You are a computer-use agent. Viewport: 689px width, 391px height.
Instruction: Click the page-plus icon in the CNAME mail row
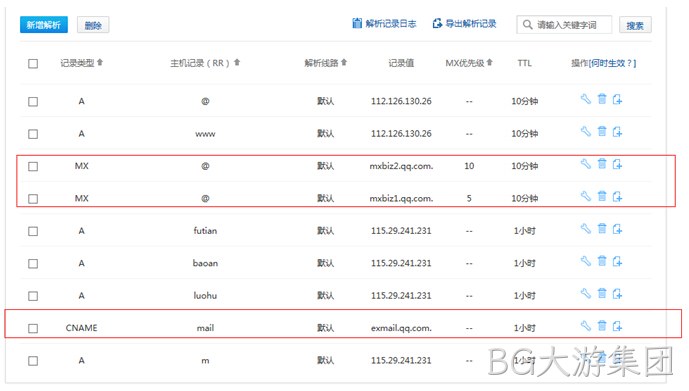[x=617, y=326]
